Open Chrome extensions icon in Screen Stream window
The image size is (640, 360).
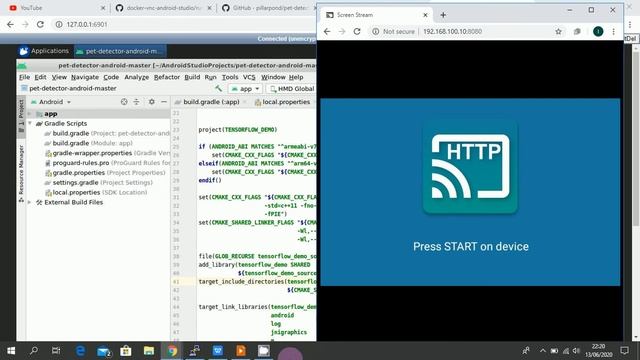click(577, 31)
